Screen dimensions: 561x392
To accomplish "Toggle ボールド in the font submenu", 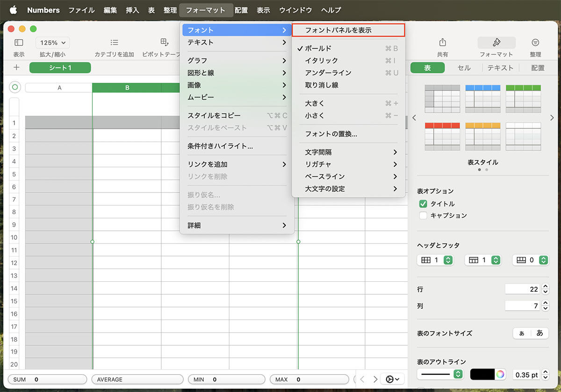I will [x=348, y=49].
